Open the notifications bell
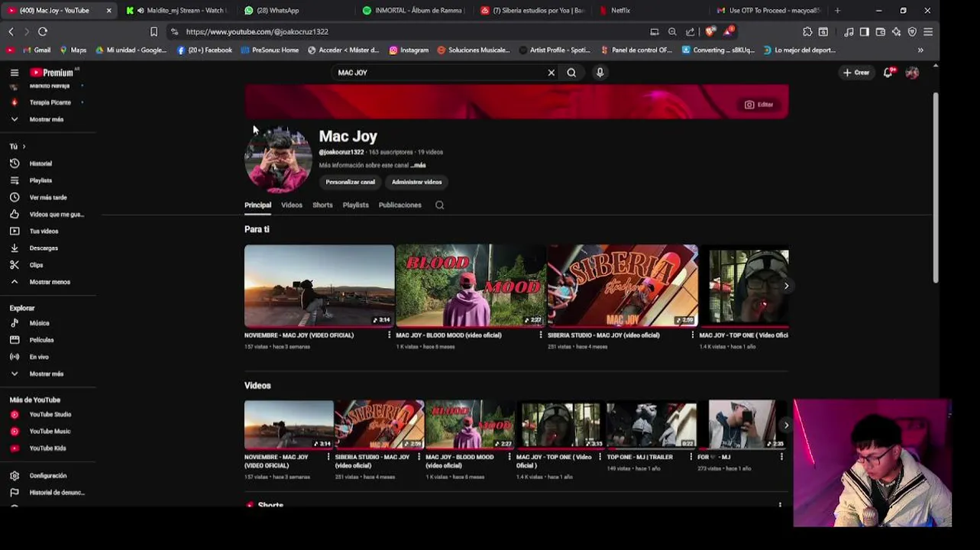Screen dimensions: 980x550 point(888,73)
